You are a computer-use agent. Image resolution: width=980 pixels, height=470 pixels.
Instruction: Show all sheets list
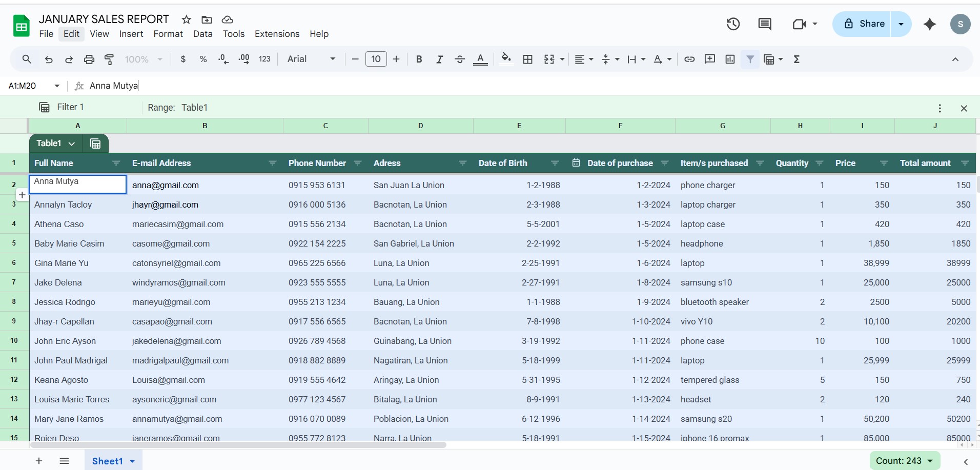pyautogui.click(x=64, y=461)
